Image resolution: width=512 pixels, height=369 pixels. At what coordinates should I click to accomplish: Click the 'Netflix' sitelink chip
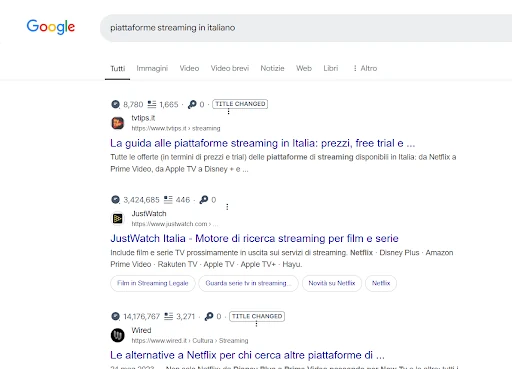point(381,283)
